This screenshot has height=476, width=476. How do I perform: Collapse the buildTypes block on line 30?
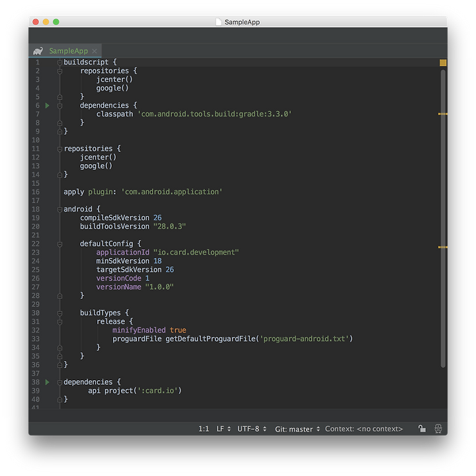click(x=59, y=313)
